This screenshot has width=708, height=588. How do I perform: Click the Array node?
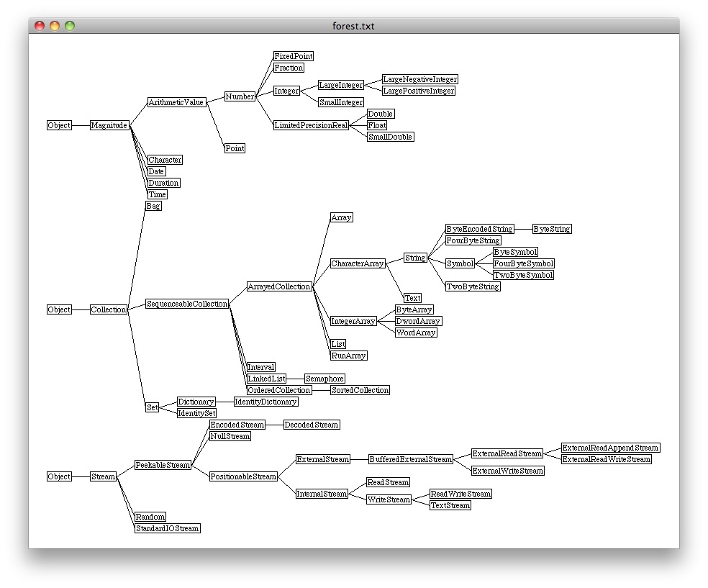[x=341, y=217]
